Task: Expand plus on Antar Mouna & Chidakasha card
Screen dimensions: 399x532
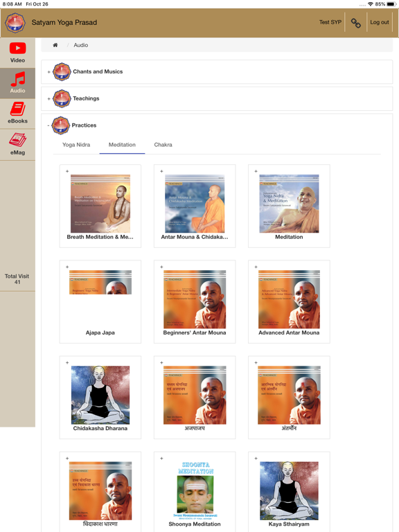Action: [x=161, y=171]
